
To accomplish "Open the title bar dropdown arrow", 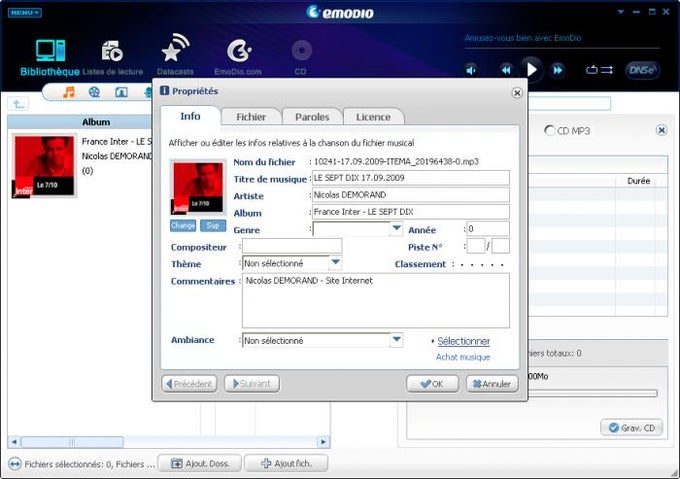I will (621, 12).
